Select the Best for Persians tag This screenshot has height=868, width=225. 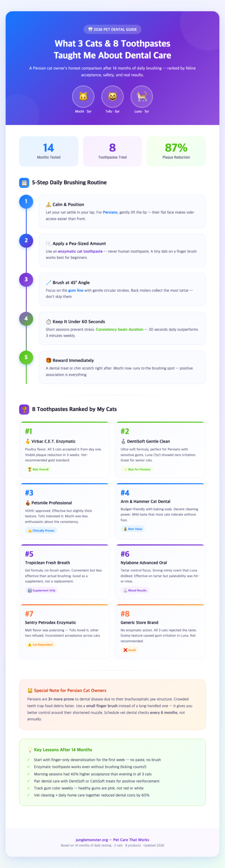click(137, 469)
